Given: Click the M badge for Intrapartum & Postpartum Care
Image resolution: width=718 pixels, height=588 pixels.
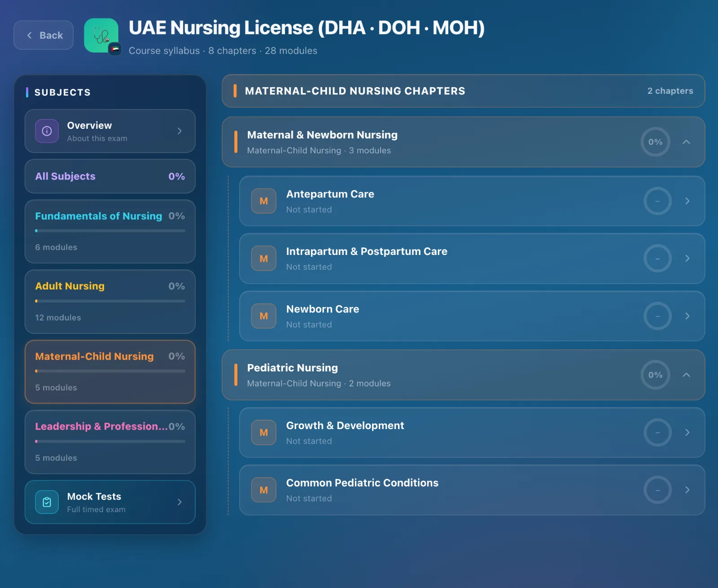Looking at the screenshot, I should pos(264,259).
